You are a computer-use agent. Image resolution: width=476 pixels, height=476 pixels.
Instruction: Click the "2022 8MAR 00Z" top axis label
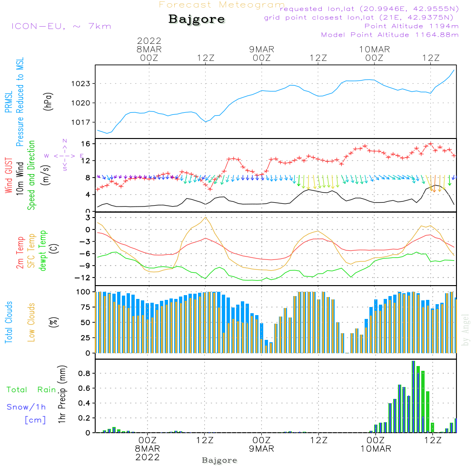click(x=149, y=49)
